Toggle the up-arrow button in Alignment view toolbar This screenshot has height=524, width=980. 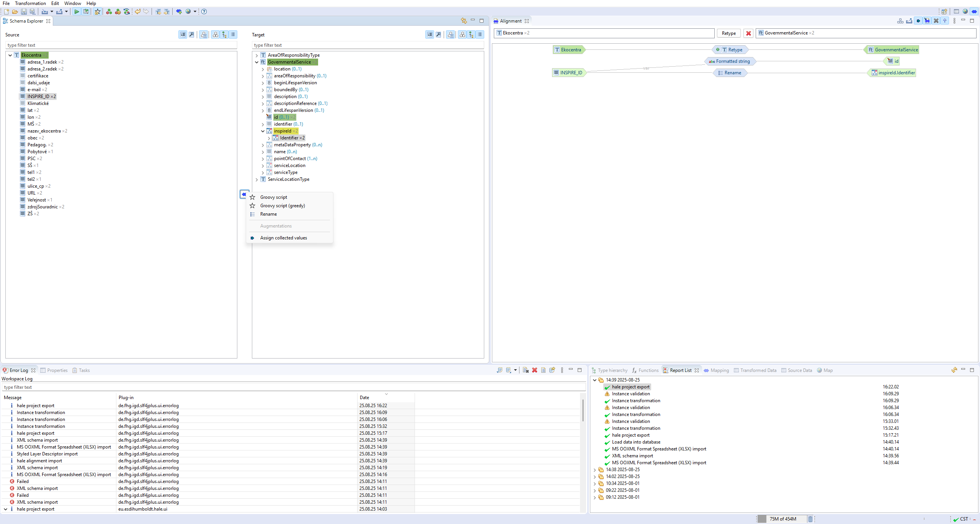(x=945, y=21)
